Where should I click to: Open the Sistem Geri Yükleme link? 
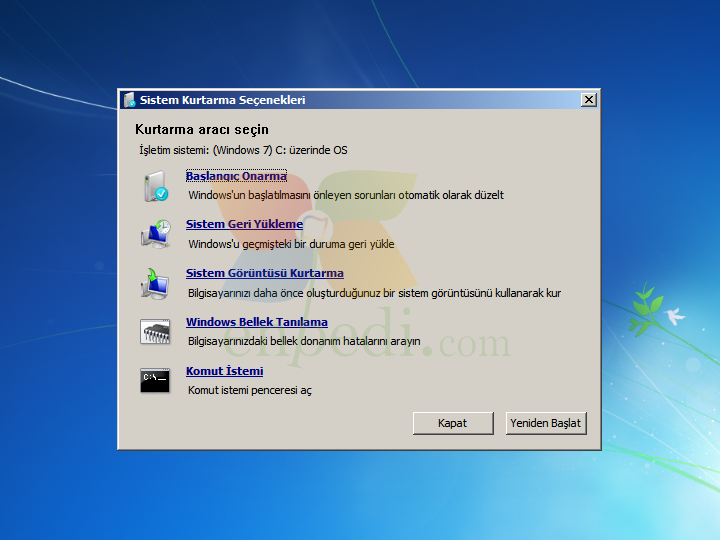click(244, 224)
